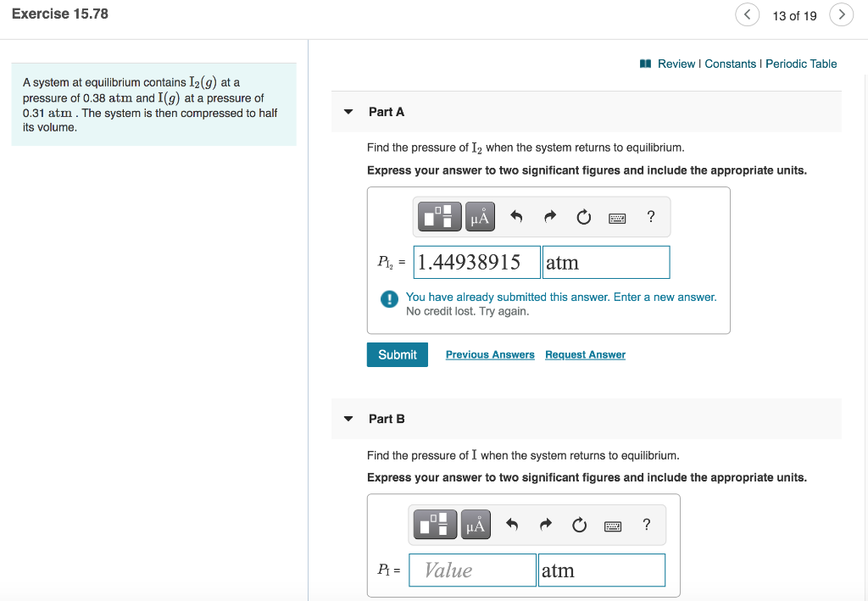Click the Part B Value input field
The image size is (868, 601).
472,570
